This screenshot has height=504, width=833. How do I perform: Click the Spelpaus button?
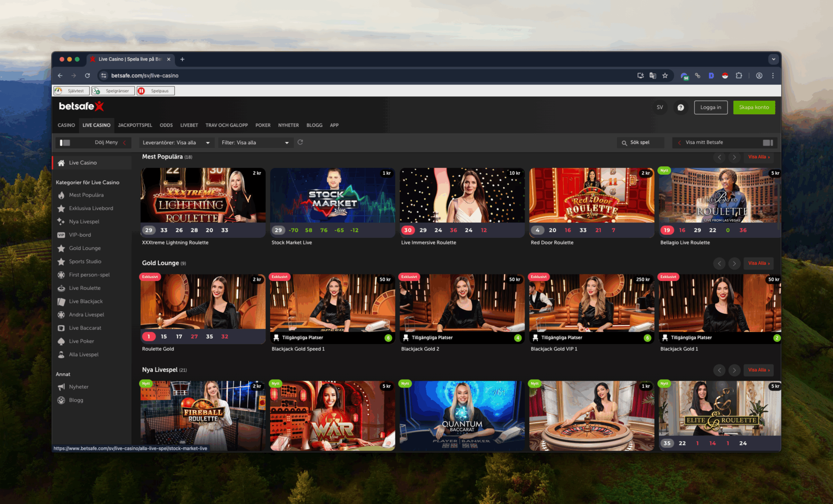click(x=156, y=91)
